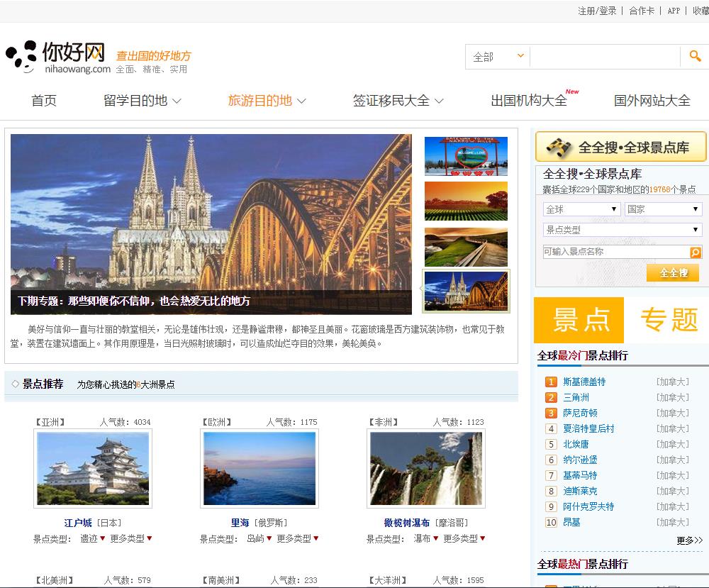Open 基蒂马特 in ranking list
The image size is (709, 588).
[580, 475]
